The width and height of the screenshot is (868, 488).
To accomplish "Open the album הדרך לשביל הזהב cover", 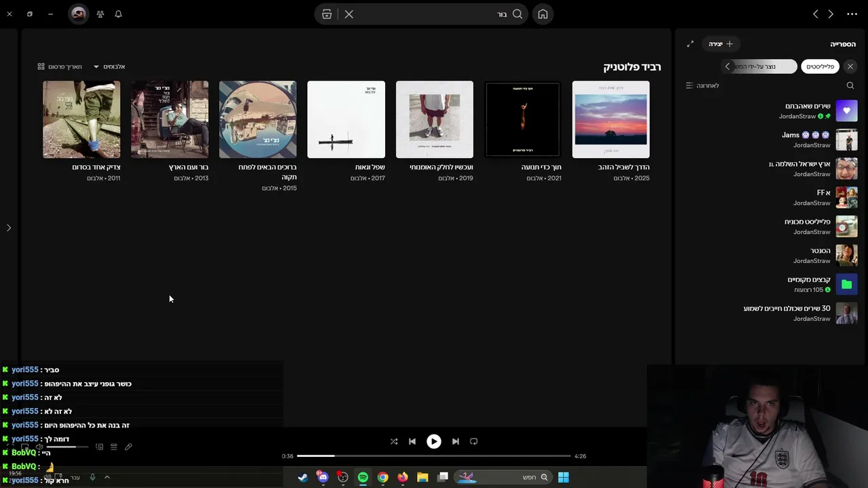I will coord(610,119).
